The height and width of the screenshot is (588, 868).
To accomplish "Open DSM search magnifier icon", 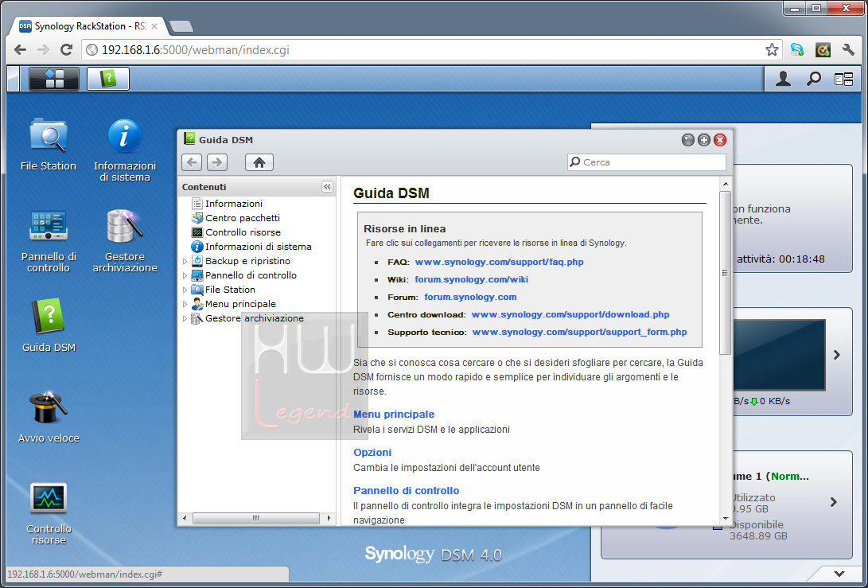I will pos(813,80).
